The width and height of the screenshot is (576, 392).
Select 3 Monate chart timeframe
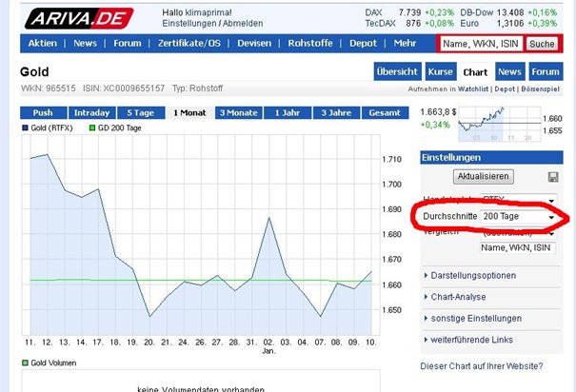pos(238,112)
